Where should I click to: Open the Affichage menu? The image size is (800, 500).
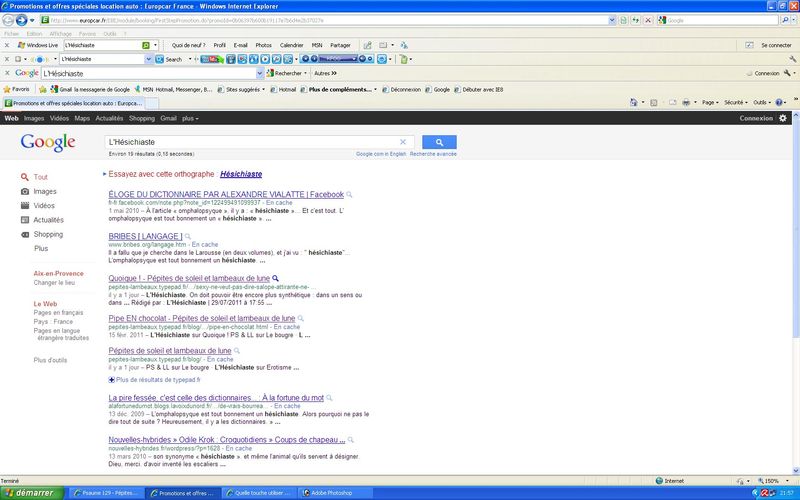click(60, 34)
